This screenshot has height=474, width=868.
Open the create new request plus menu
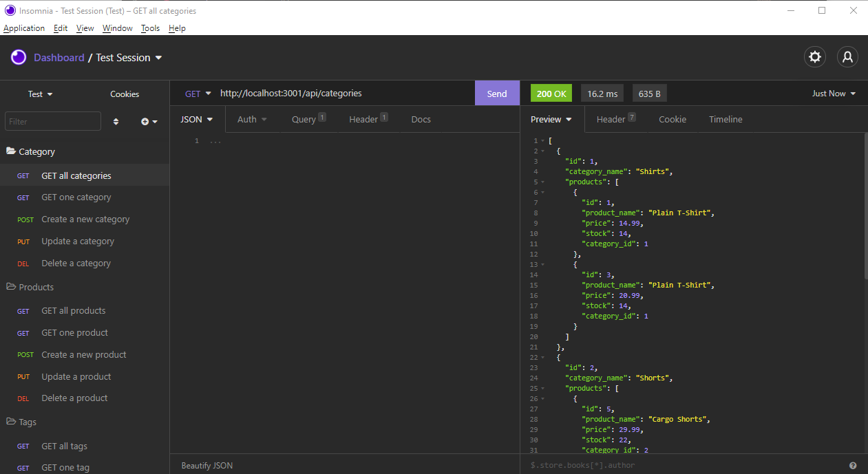click(x=149, y=122)
